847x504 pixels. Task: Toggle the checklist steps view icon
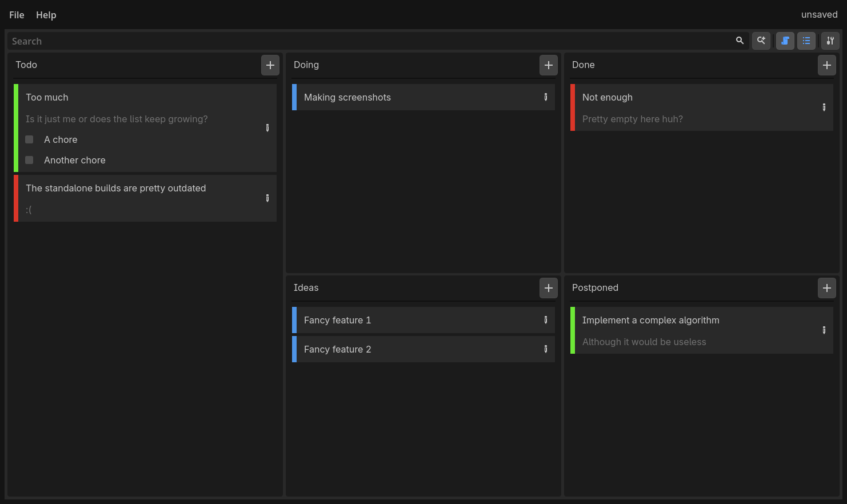pos(806,41)
